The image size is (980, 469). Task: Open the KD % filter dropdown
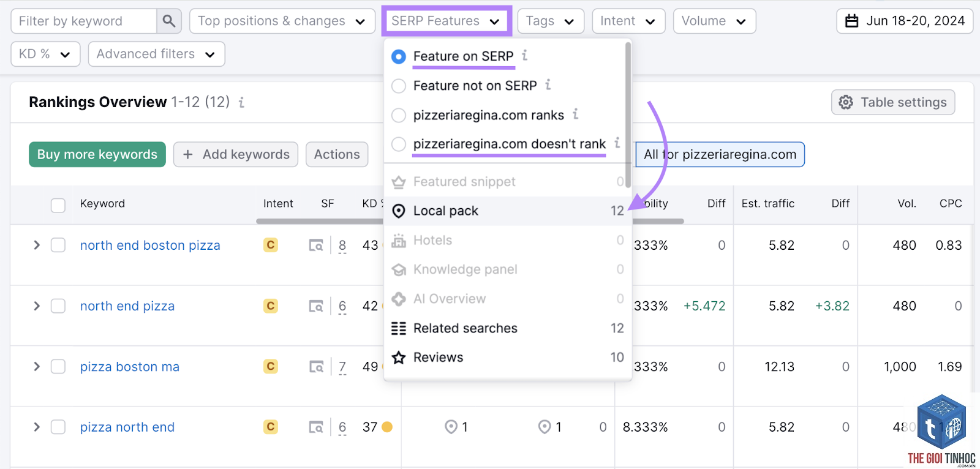(x=45, y=54)
